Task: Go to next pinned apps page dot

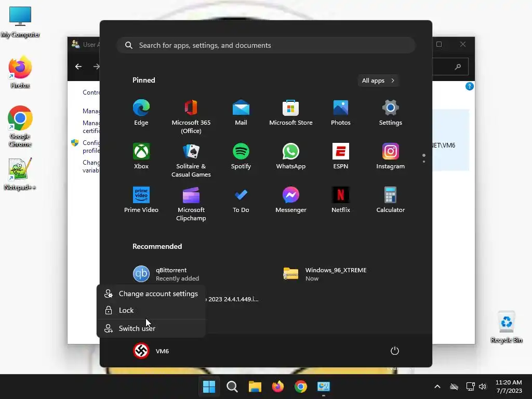Action: (x=424, y=162)
